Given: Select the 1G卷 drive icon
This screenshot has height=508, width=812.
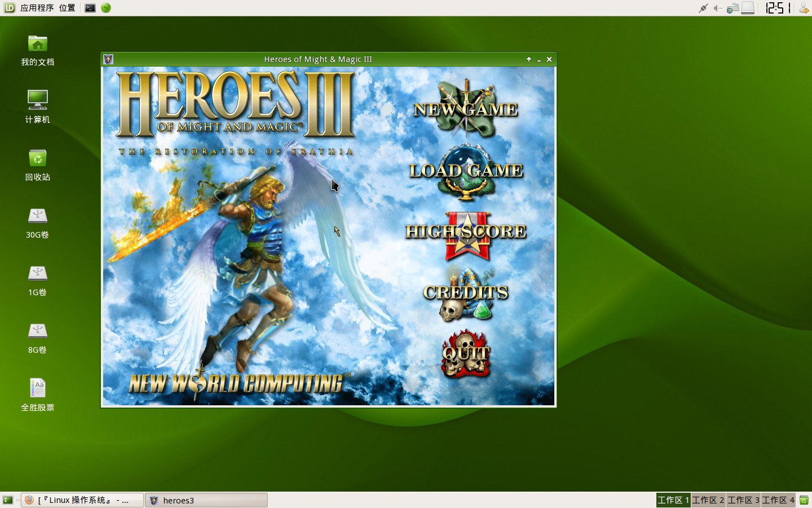Looking at the screenshot, I should 38,281.
